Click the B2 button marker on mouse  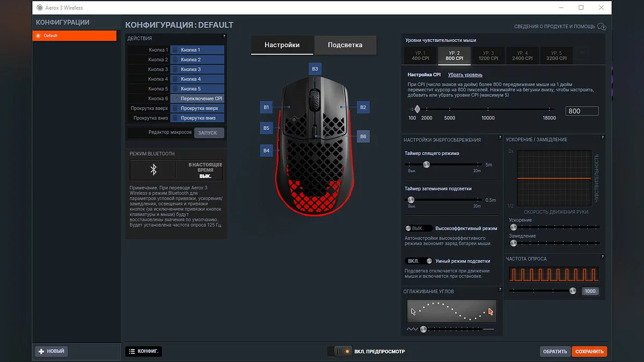tap(363, 107)
